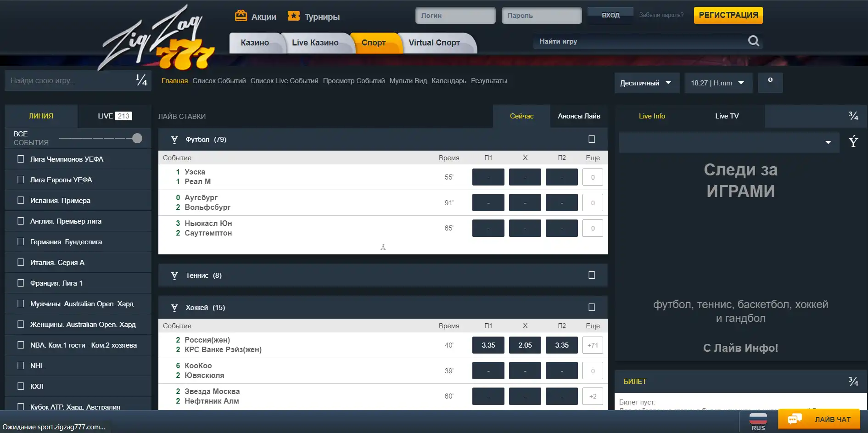The height and width of the screenshot is (433, 868).
Task: Click the Логин input field
Action: pos(455,16)
